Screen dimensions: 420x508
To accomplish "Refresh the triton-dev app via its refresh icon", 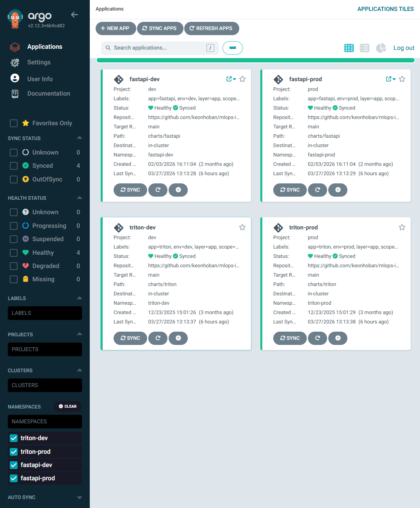I will 158,338.
